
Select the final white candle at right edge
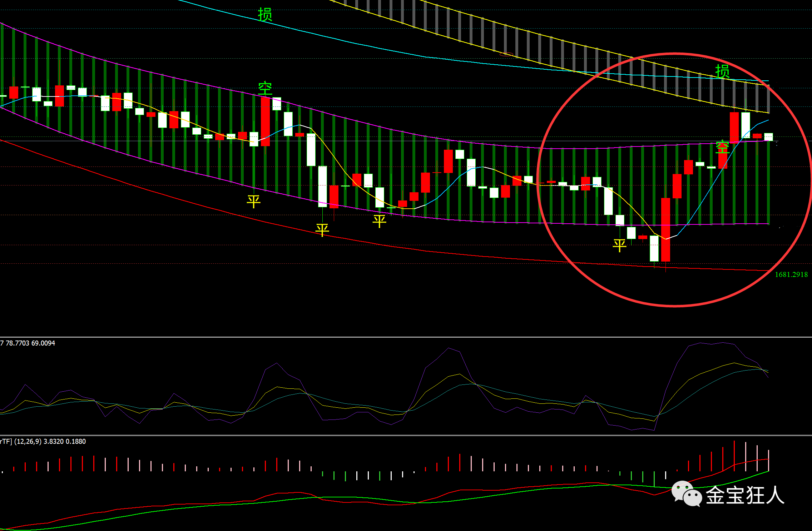click(768, 137)
